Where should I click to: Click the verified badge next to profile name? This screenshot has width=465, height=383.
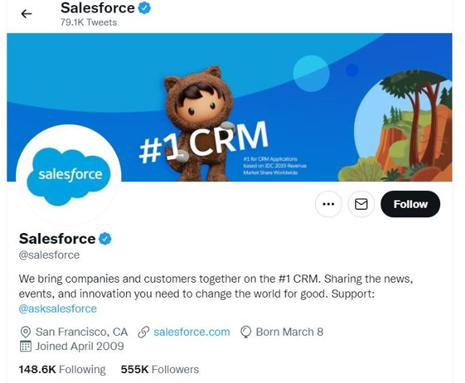[x=105, y=239]
